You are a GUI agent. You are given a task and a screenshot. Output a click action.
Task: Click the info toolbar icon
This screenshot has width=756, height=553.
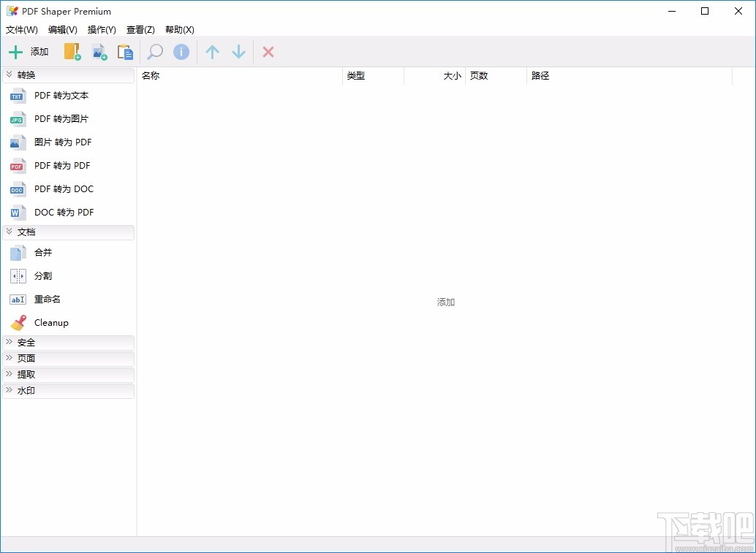pyautogui.click(x=181, y=52)
